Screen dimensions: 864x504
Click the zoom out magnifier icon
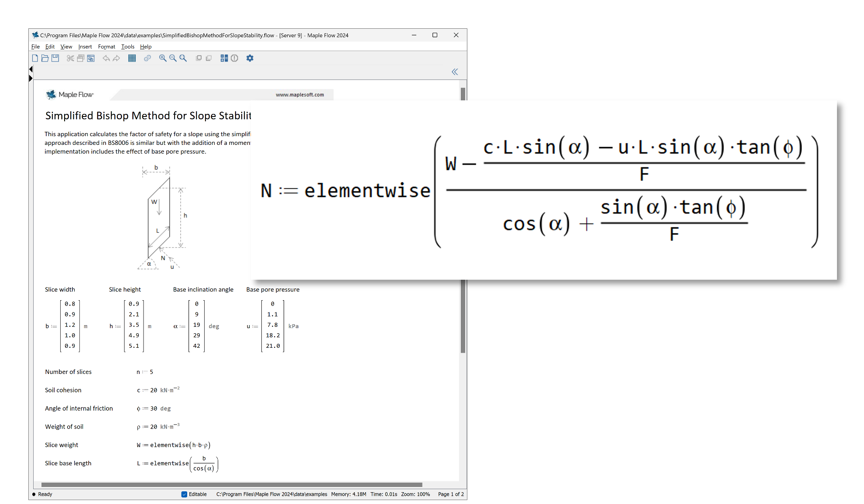pos(173,58)
